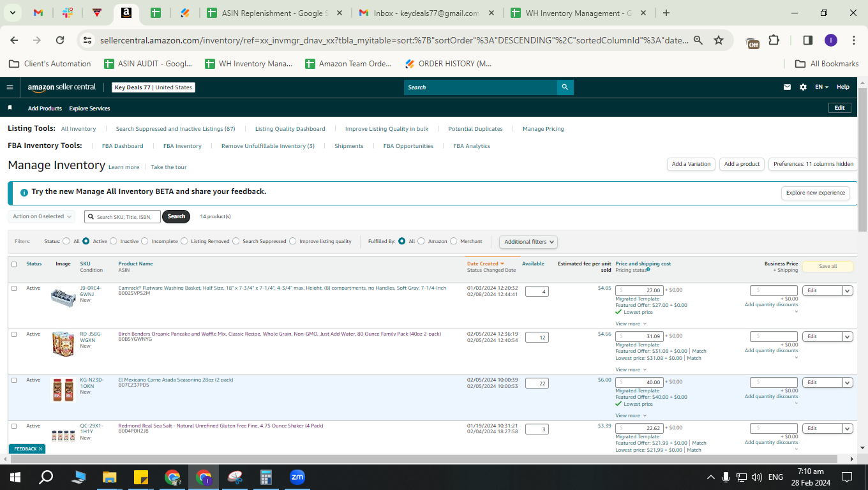Open the Seller Central hamburger menu
The width and height of the screenshot is (868, 490).
[x=10, y=87]
